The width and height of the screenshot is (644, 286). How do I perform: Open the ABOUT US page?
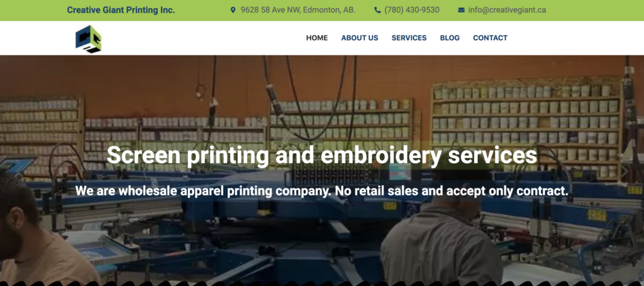359,38
